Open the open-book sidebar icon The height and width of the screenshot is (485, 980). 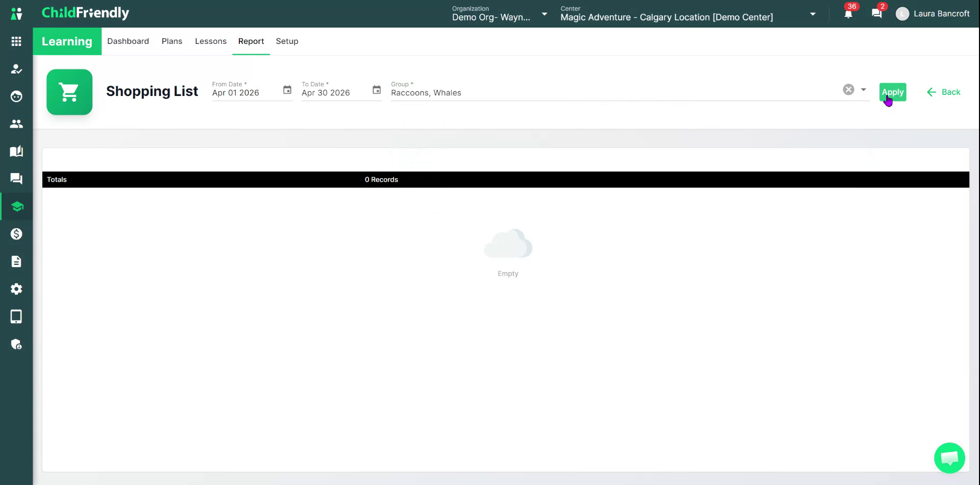(16, 152)
